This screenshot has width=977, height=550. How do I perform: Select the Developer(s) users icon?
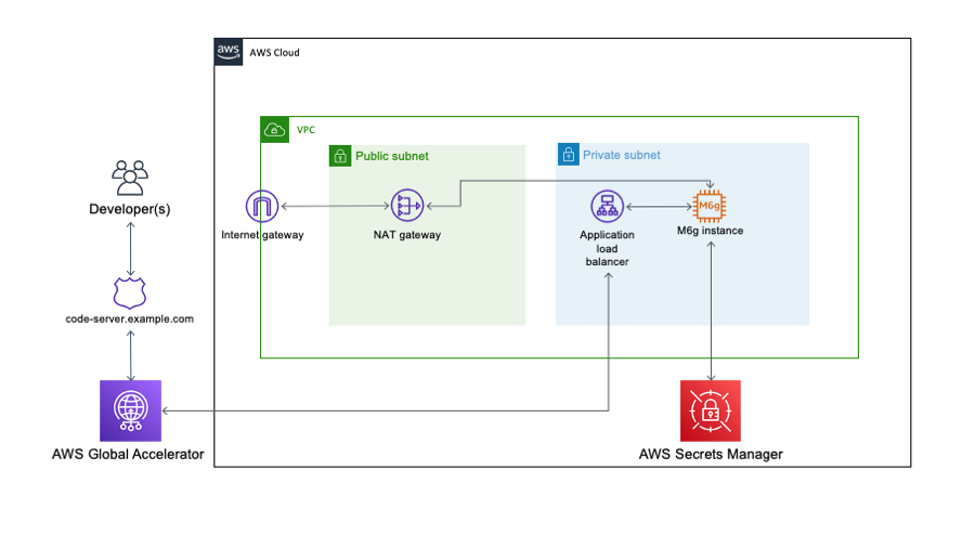click(x=130, y=178)
